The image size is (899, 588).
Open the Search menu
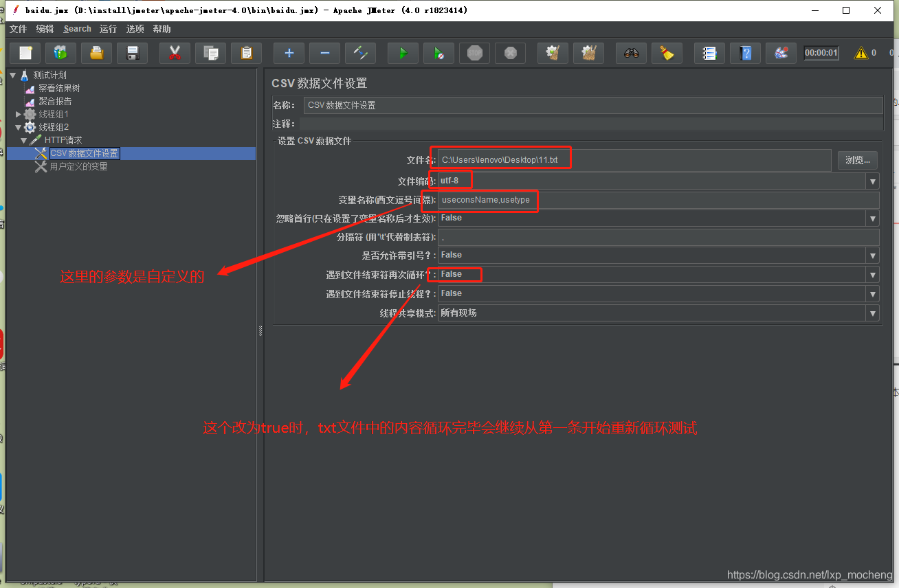77,29
